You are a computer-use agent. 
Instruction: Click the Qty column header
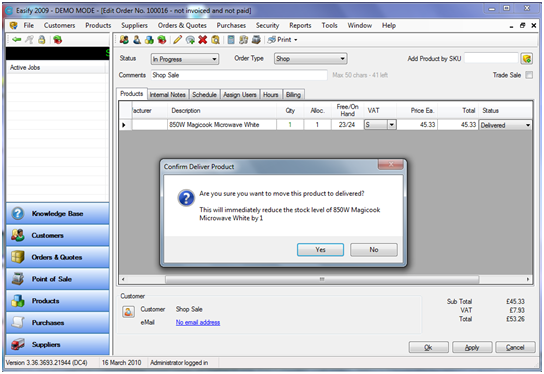point(290,111)
